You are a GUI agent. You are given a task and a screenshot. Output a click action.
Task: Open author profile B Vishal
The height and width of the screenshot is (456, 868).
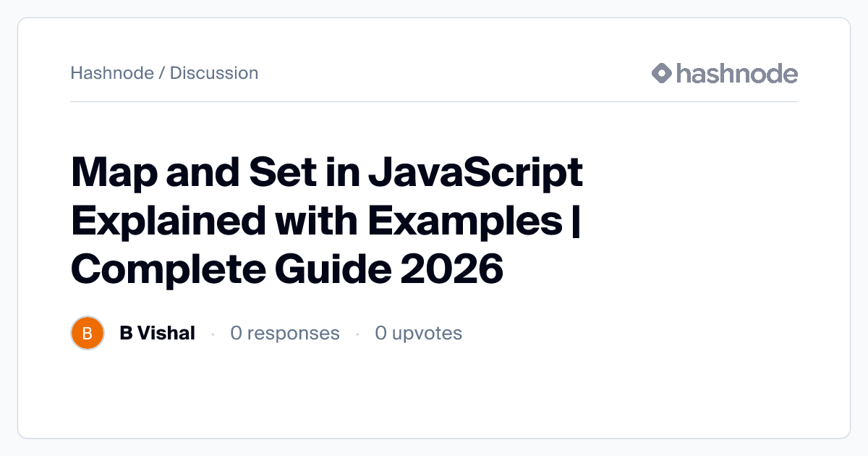click(x=157, y=333)
